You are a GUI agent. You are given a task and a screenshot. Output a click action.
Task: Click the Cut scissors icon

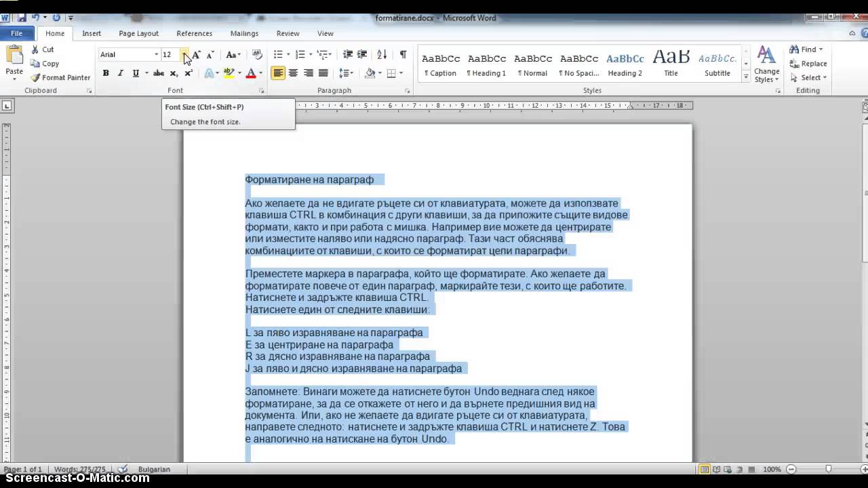[x=35, y=49]
